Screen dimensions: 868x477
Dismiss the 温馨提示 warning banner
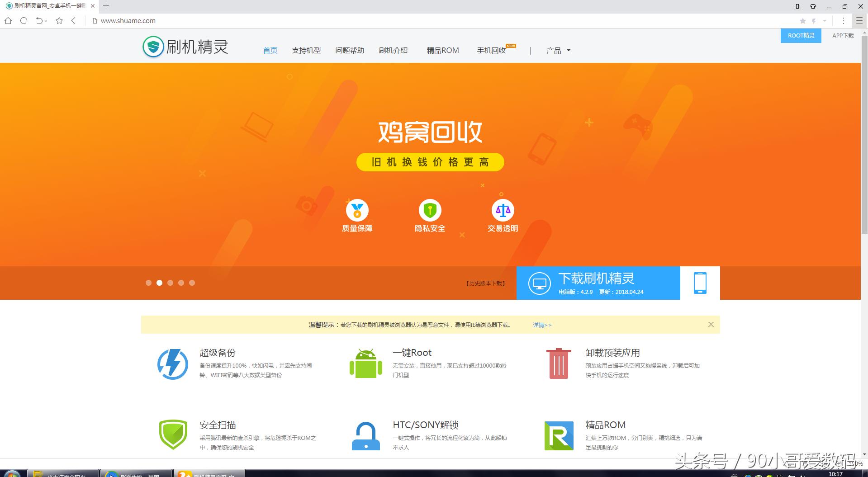point(711,324)
